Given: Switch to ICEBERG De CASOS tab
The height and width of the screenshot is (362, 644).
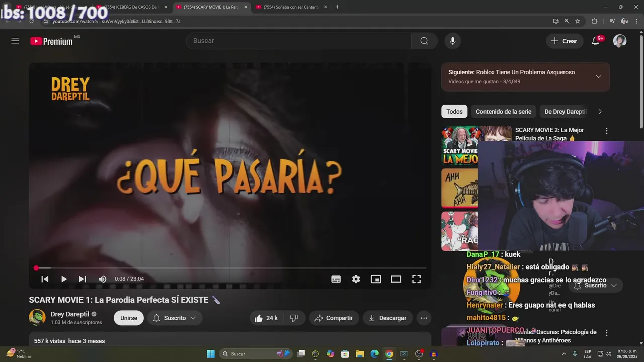Looking at the screenshot, I should click(132, 7).
